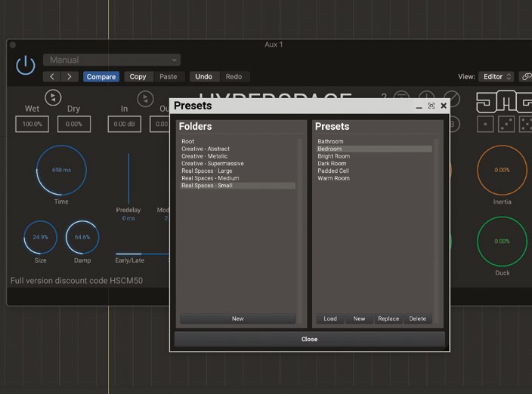Go to next preset with right arrow
Image resolution: width=532 pixels, height=394 pixels.
[70, 76]
